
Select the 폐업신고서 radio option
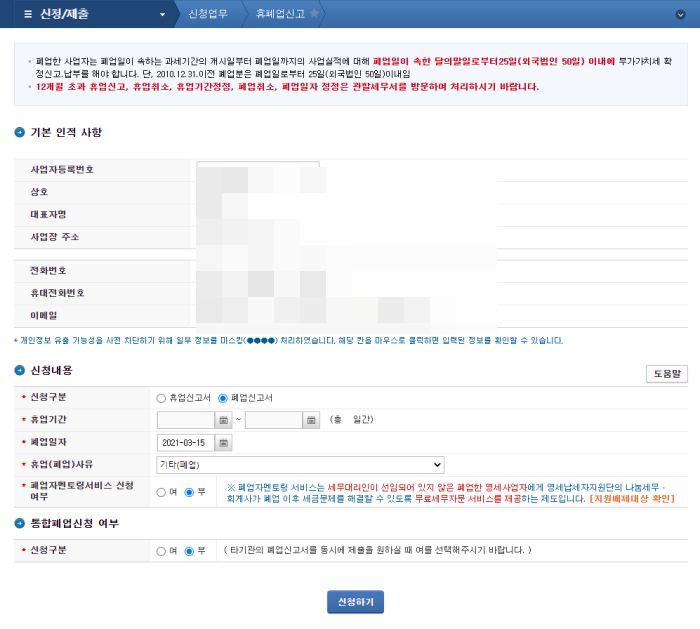tap(223, 398)
